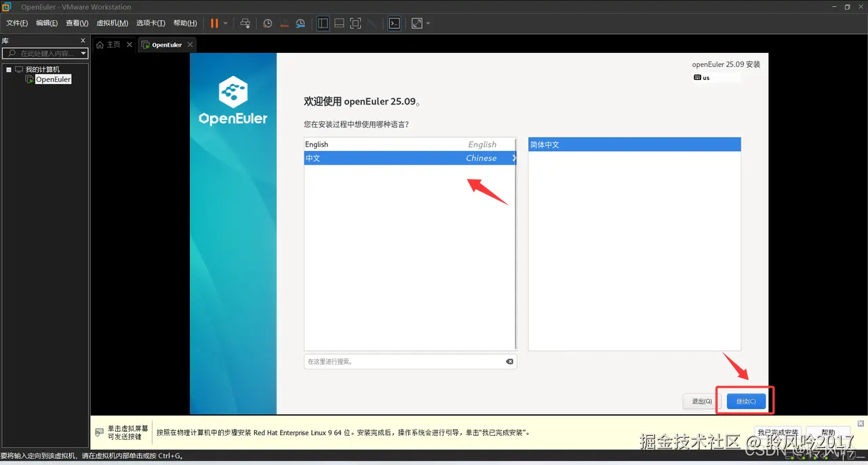Viewport: 868px width, 465px height.
Task: Enter full screen mode via the toolbar icon
Action: pos(355,23)
